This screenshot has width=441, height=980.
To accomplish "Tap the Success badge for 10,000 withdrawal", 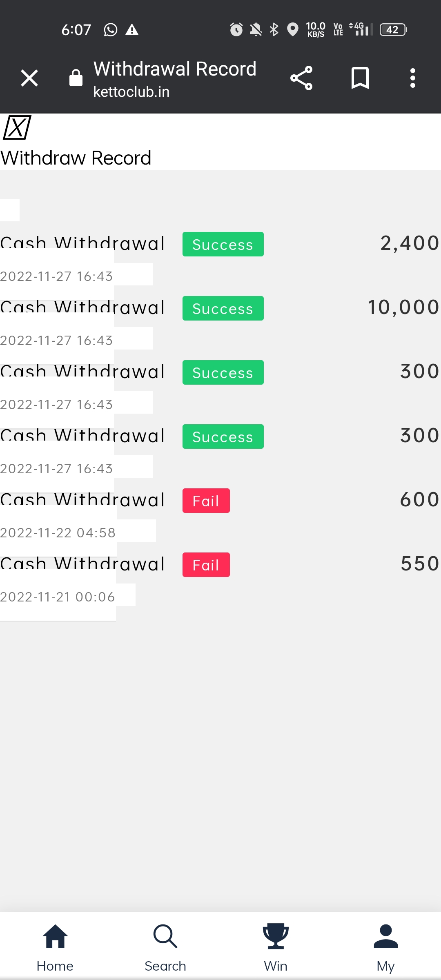I will point(223,309).
